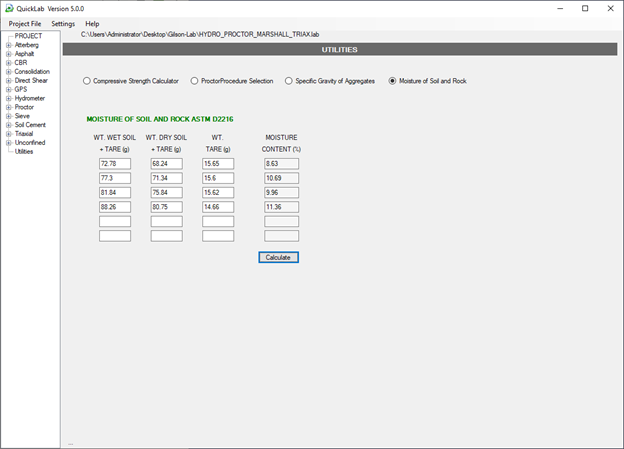Expand the Atterberg tree node
This screenshot has height=449, width=624.
[9, 45]
